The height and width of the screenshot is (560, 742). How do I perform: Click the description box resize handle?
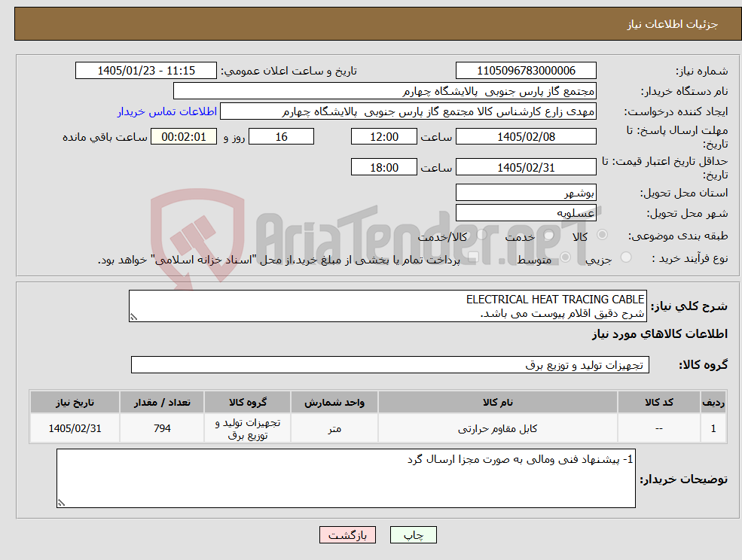(133, 318)
